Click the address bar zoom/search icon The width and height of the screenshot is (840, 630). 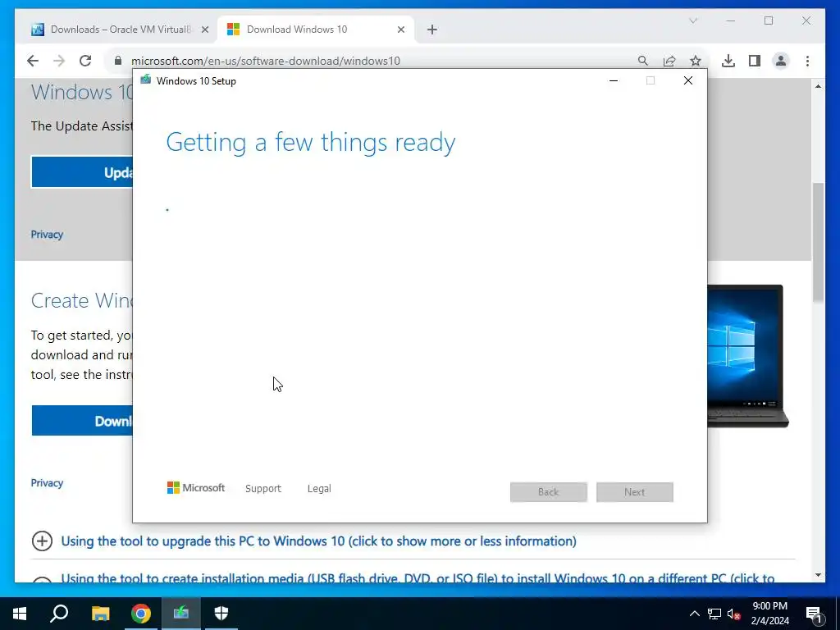643,61
